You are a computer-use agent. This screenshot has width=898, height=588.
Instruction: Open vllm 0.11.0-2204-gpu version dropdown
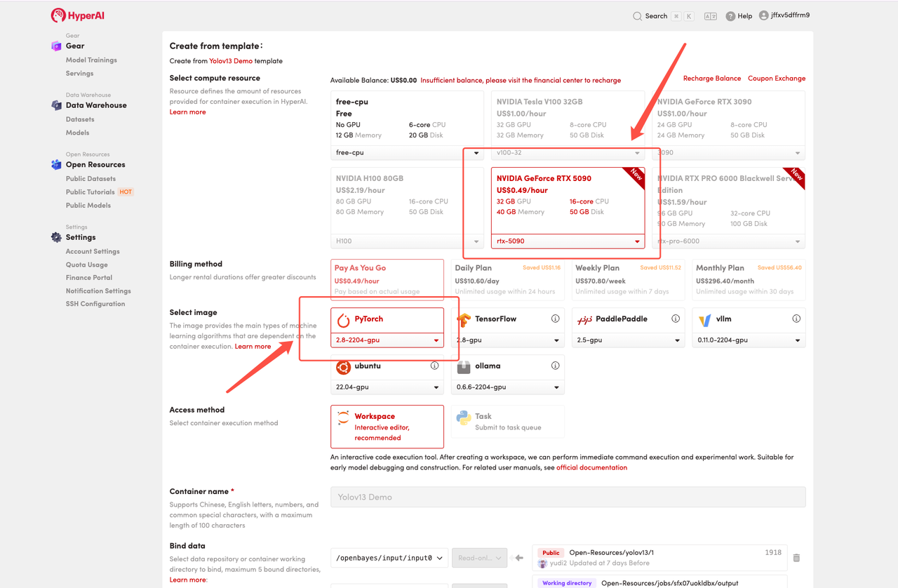(x=749, y=340)
